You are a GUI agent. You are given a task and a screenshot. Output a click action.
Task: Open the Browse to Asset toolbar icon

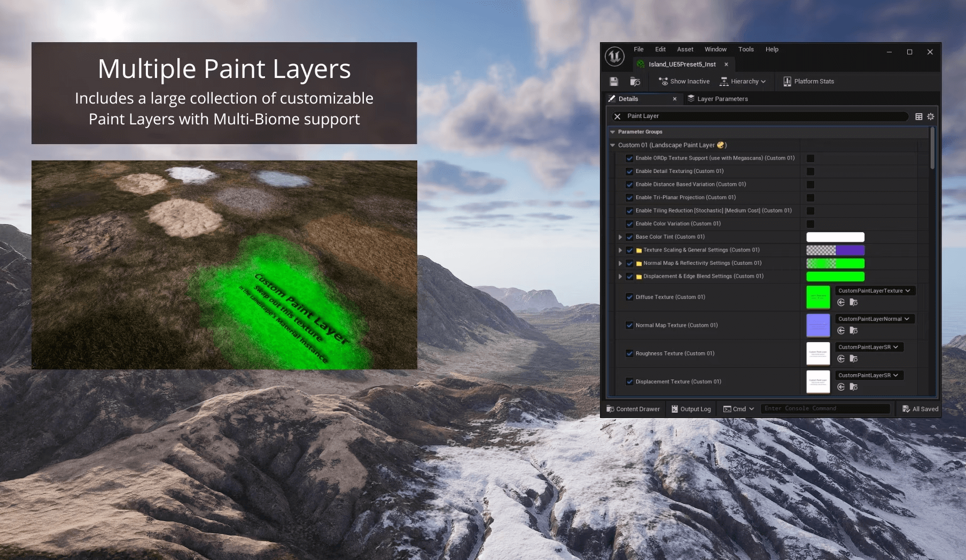tap(635, 81)
